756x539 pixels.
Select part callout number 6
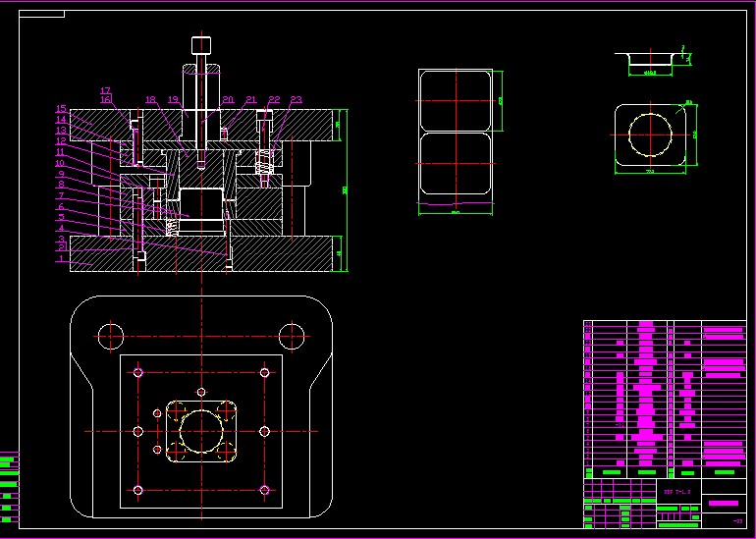click(x=61, y=207)
